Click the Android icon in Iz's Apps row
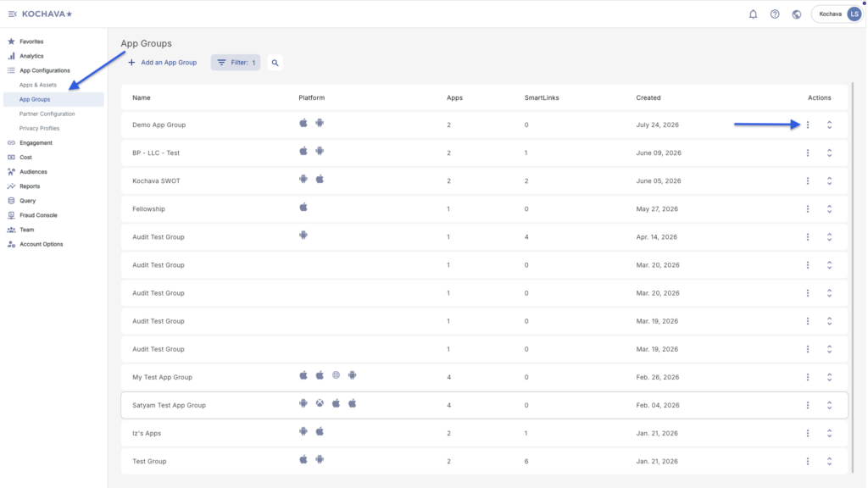Viewport: 868px width, 488px height. (x=303, y=431)
